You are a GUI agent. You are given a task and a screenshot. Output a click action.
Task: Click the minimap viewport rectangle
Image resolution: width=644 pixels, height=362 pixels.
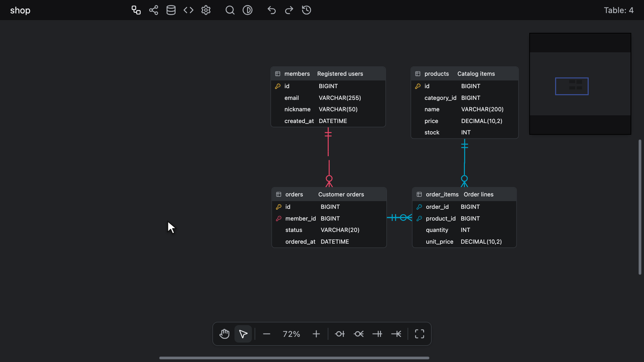click(x=572, y=86)
